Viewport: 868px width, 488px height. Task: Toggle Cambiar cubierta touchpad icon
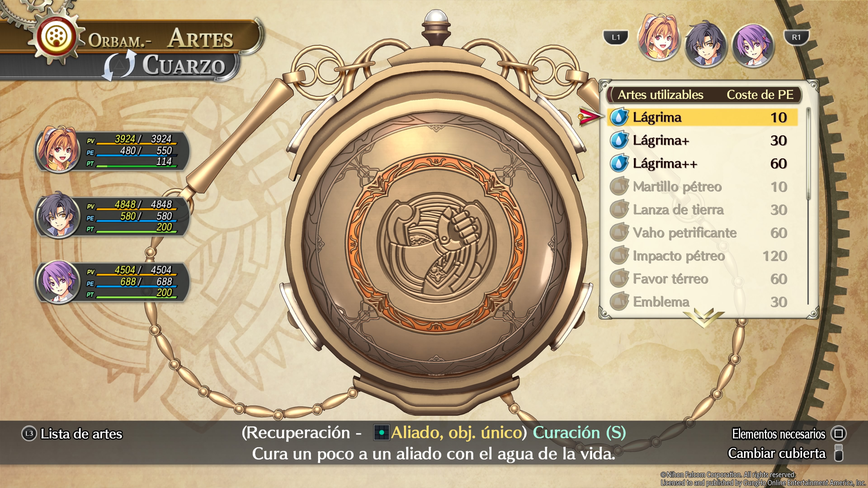(839, 453)
